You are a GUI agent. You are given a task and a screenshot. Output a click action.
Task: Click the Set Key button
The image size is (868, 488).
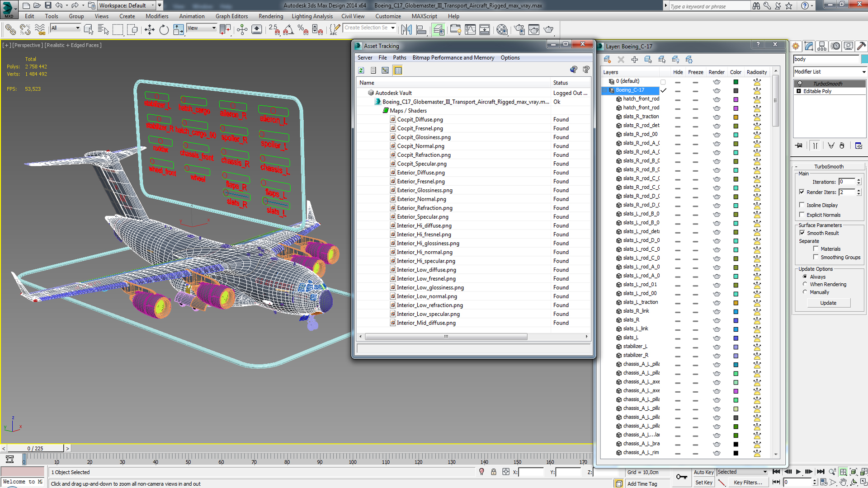[703, 483]
